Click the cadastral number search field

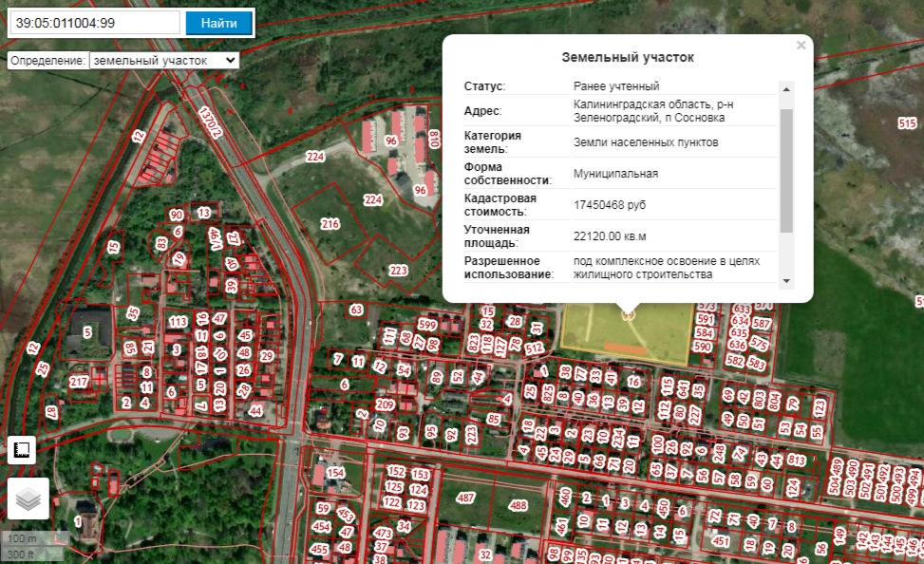point(95,23)
